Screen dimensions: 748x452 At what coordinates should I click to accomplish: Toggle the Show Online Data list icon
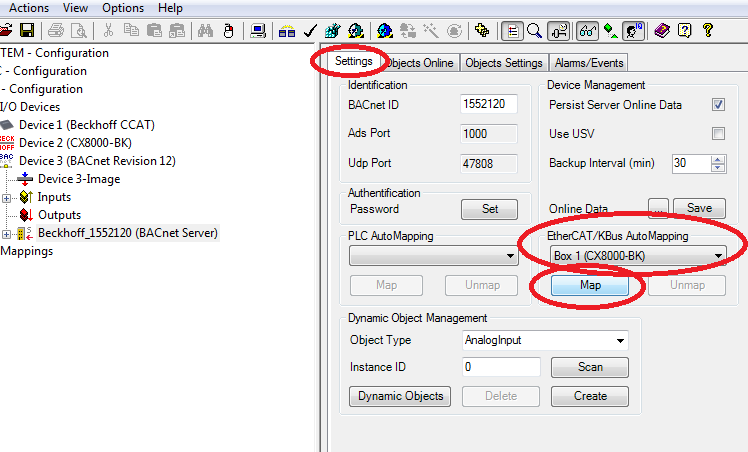[512, 31]
